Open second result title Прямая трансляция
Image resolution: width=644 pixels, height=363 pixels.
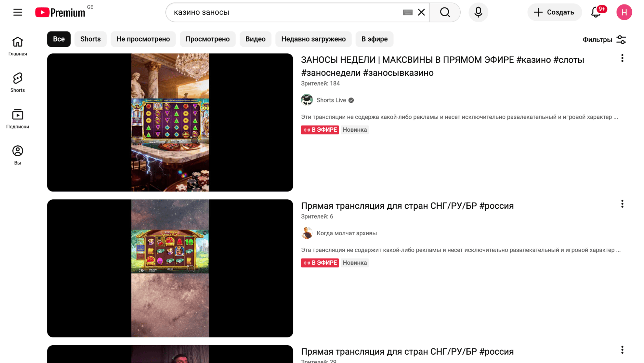click(407, 206)
